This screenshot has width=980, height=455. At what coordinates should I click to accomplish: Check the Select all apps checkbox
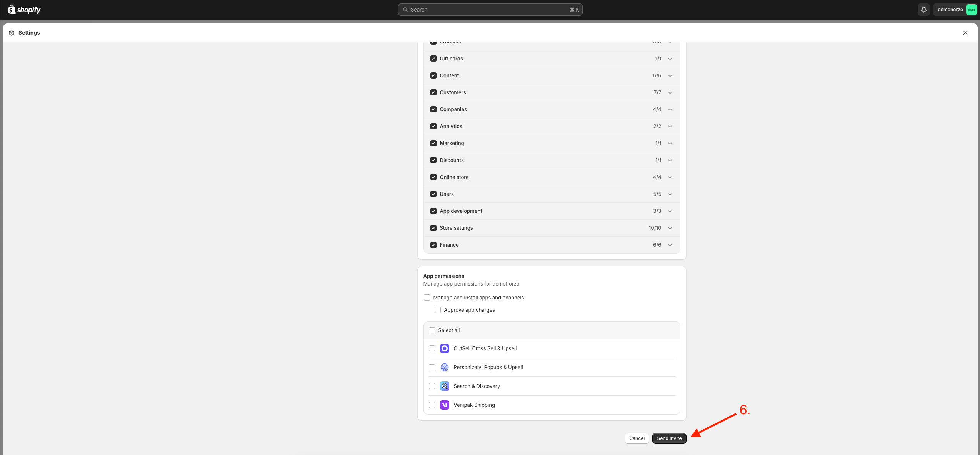pyautogui.click(x=432, y=330)
